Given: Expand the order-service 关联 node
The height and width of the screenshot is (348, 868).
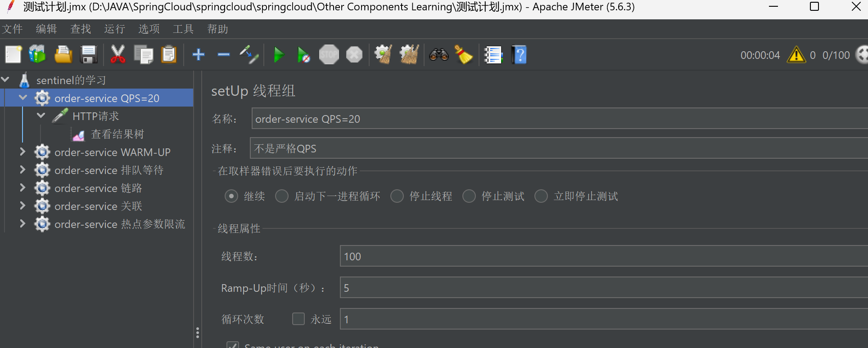Looking at the screenshot, I should point(23,206).
